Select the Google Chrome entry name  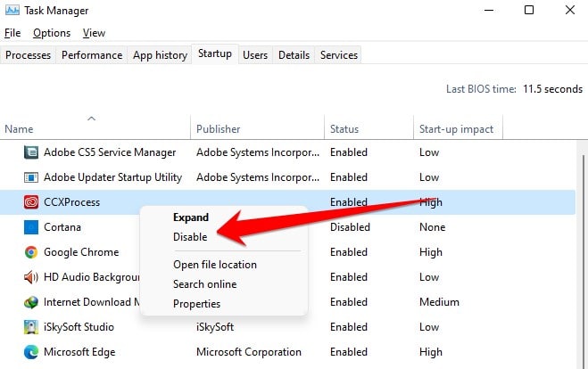81,252
